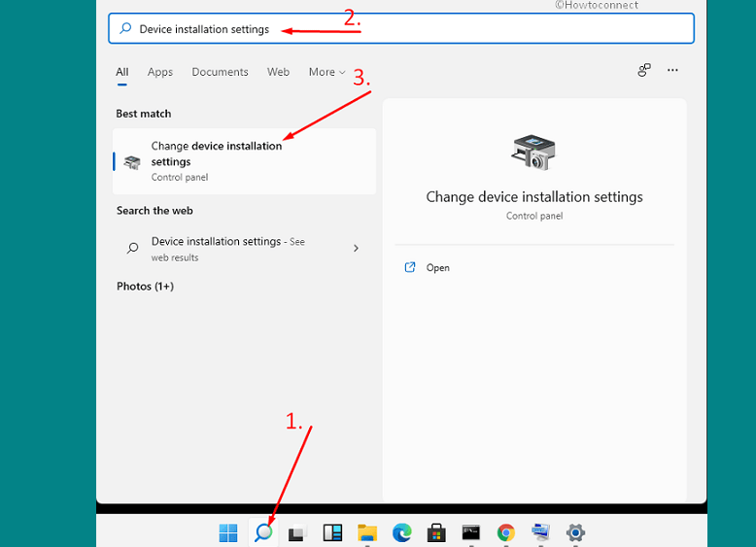Screen dimensions: 756x547
Task: Click the Best match heading
Action: pyautogui.click(x=143, y=114)
